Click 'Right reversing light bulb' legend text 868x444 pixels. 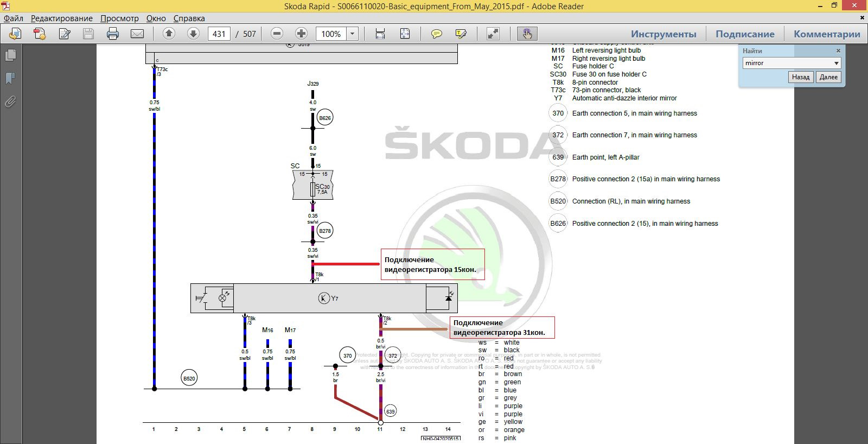pos(609,59)
